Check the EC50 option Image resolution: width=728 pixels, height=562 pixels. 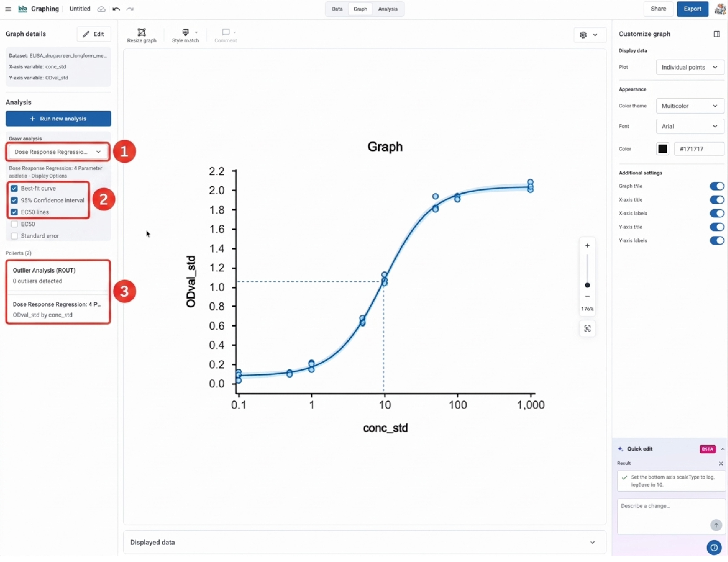click(x=14, y=224)
